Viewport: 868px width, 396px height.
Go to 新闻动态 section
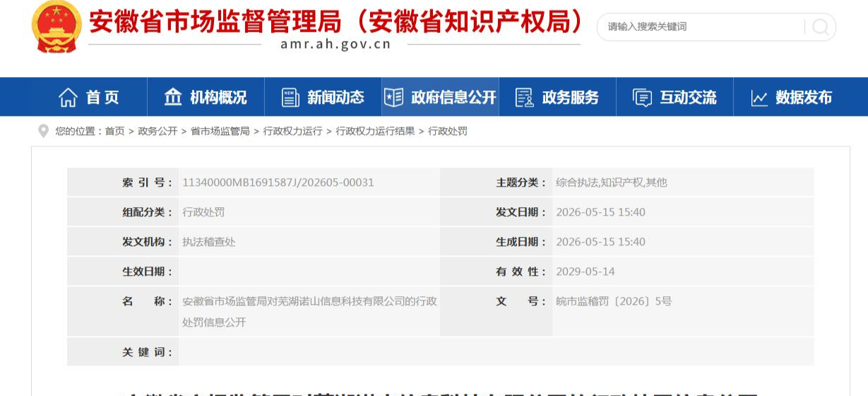pos(323,97)
